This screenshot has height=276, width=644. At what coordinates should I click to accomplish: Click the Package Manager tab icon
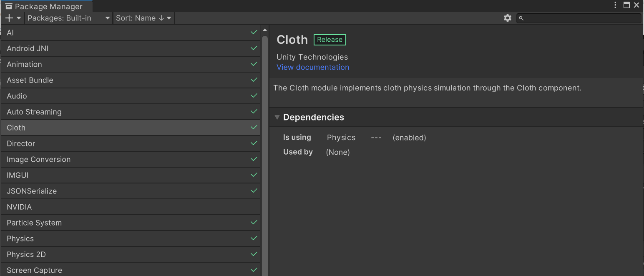tap(9, 6)
